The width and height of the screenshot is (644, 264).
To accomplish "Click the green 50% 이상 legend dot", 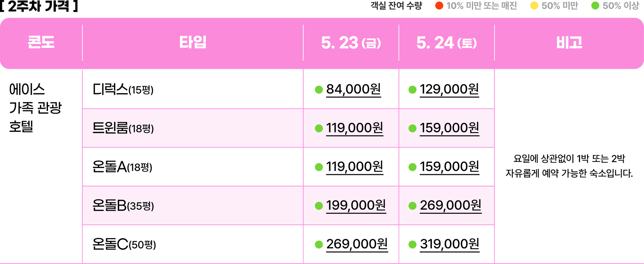I will 595,6.
